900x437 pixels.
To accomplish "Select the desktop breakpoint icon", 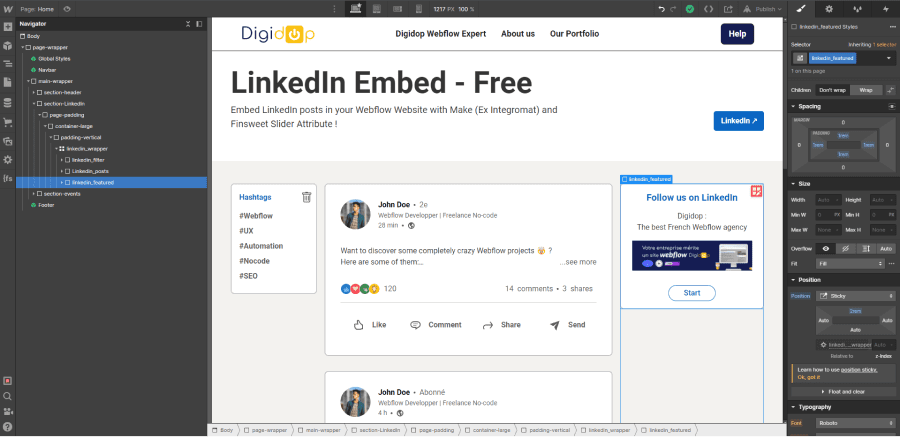I will point(356,9).
